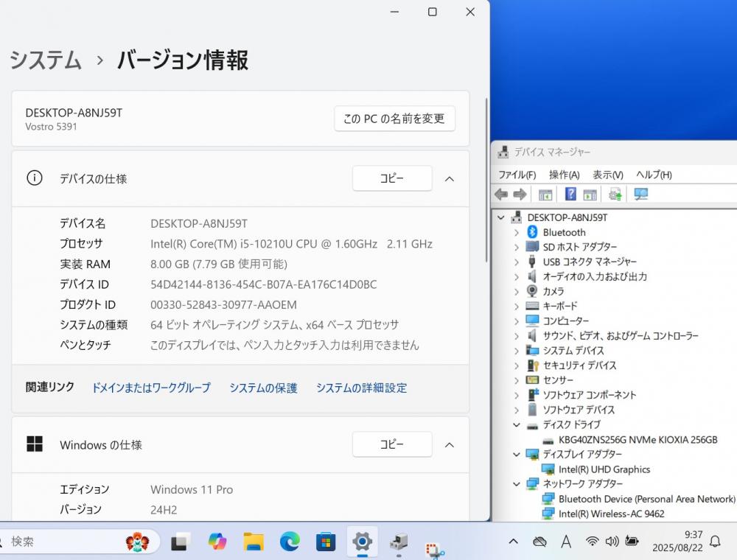Screen dimensions: 737x560
Task: Open the clock showing 9:37 2025/08/22
Action: point(677,541)
